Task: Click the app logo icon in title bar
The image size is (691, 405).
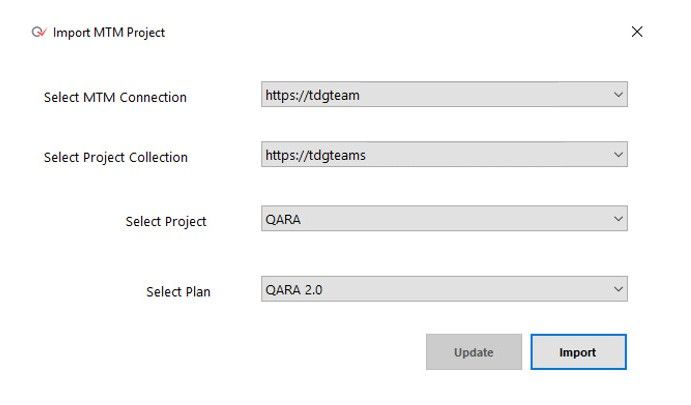Action: click(x=39, y=32)
